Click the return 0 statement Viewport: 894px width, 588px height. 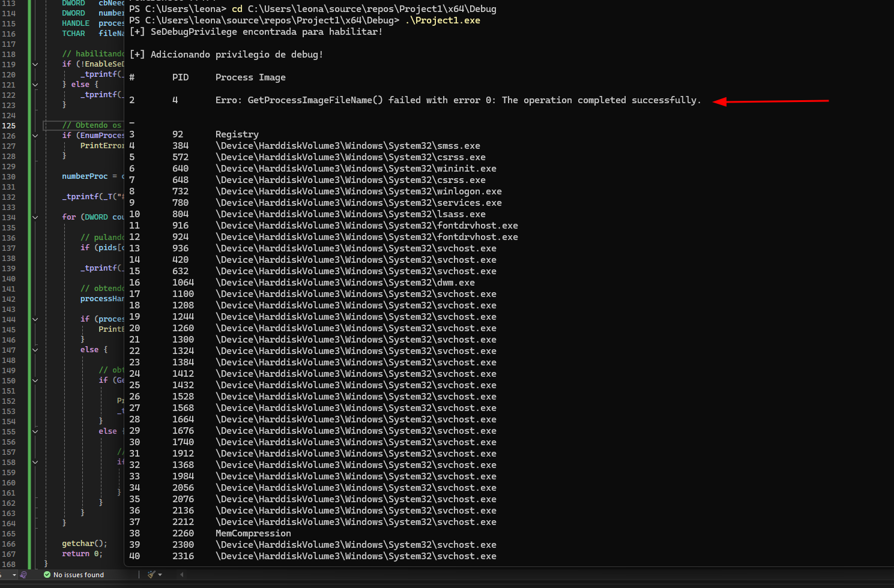pos(82,554)
